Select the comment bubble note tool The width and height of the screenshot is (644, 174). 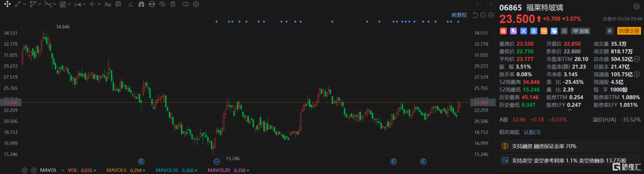point(118,4)
